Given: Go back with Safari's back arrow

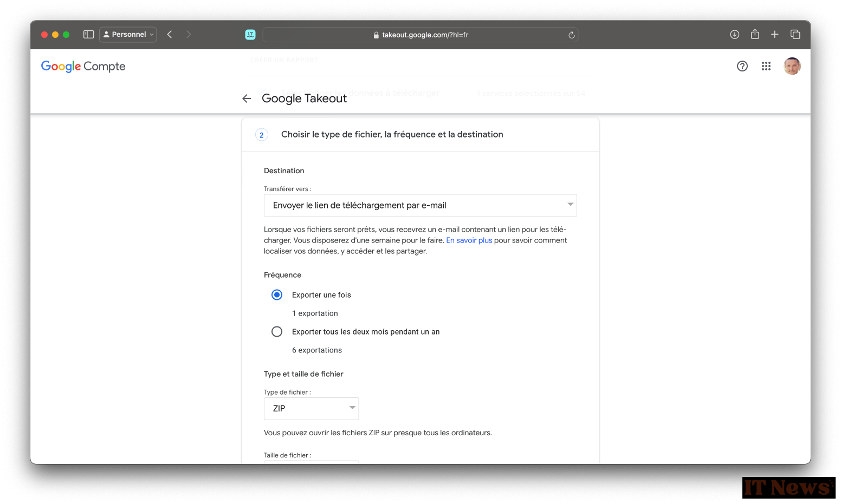Looking at the screenshot, I should [170, 34].
